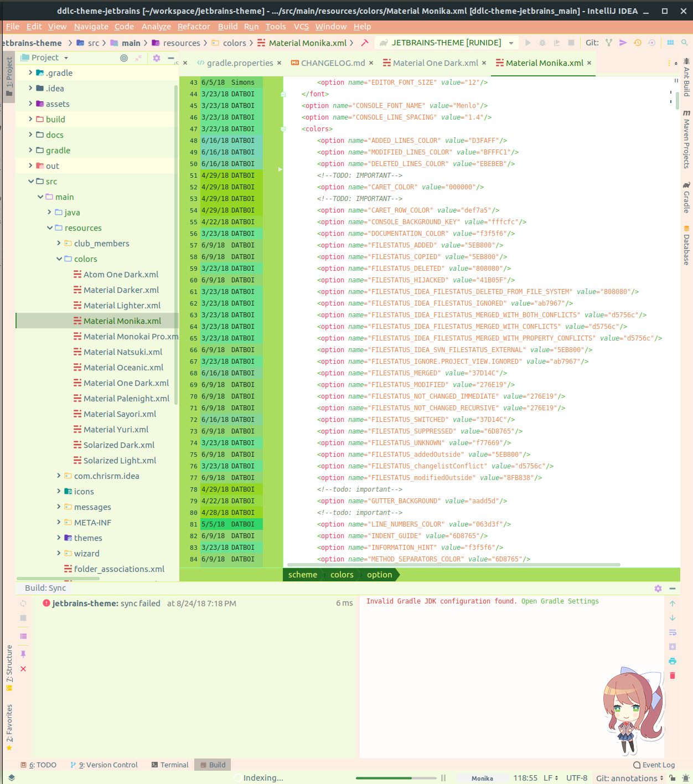Collapse the colors folder
The height and width of the screenshot is (784, 693).
pos(59,259)
